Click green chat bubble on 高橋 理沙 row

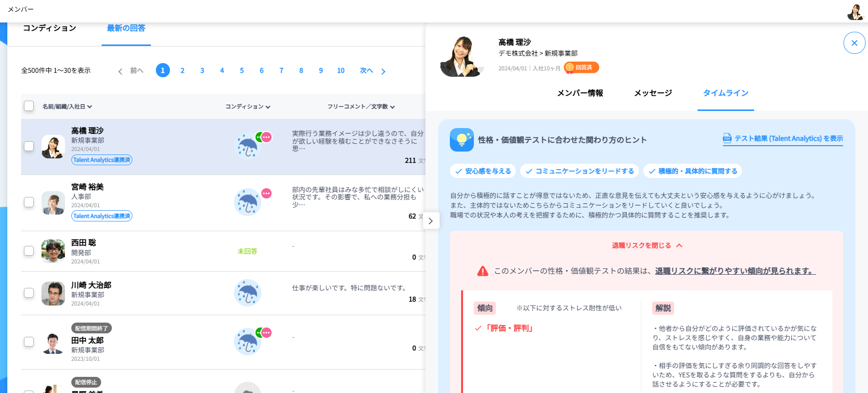pos(258,137)
